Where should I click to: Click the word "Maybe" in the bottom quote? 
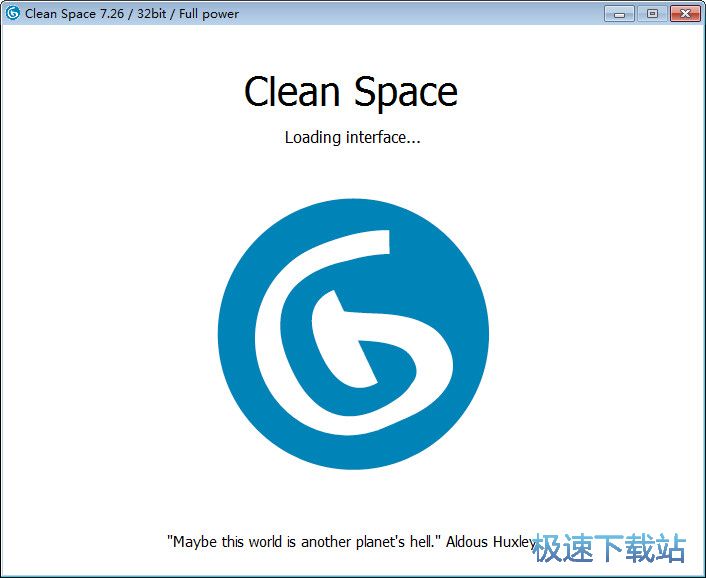(x=192, y=542)
